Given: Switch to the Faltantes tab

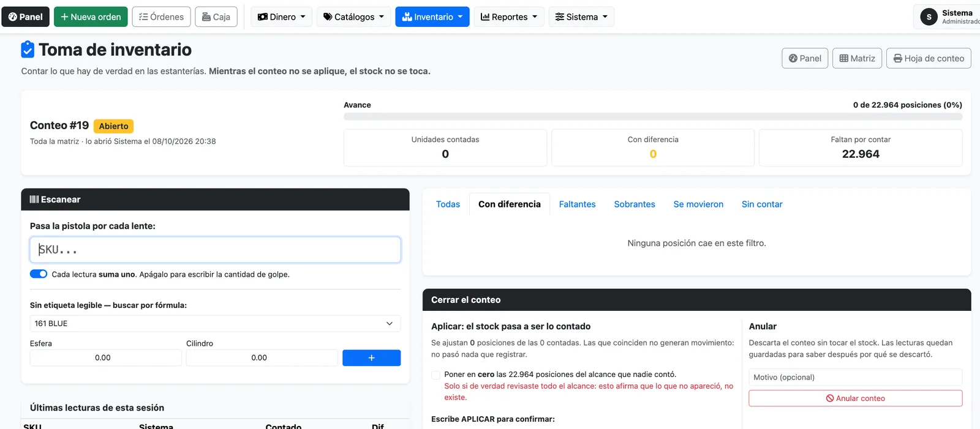Looking at the screenshot, I should pyautogui.click(x=577, y=204).
